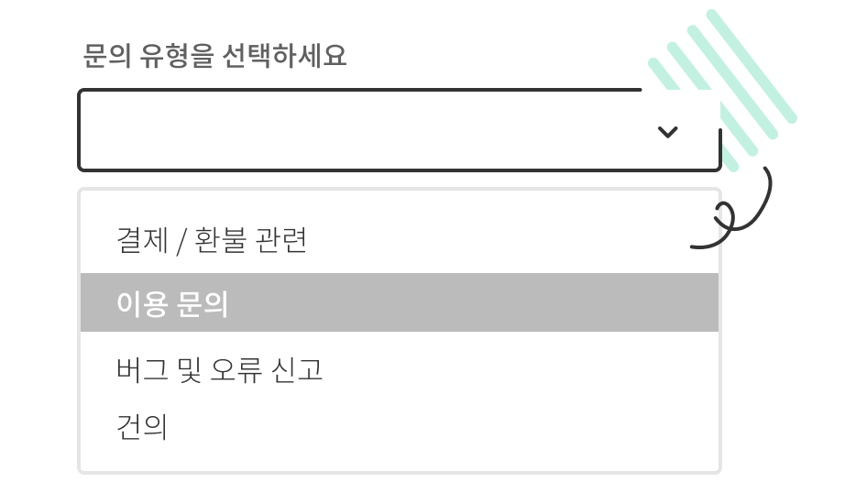Click the word 관련 in the first option
Image resolution: width=845 pixels, height=504 pixels.
[280, 240]
